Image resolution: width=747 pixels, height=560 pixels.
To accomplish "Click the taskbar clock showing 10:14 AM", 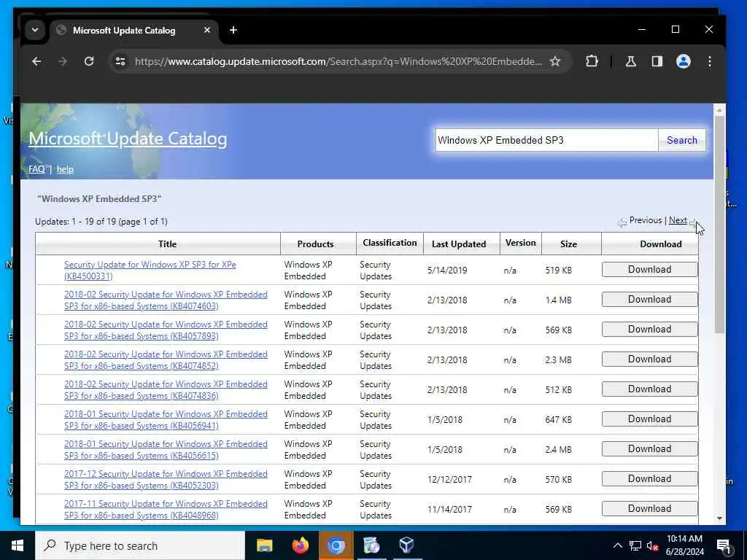I will 684,545.
